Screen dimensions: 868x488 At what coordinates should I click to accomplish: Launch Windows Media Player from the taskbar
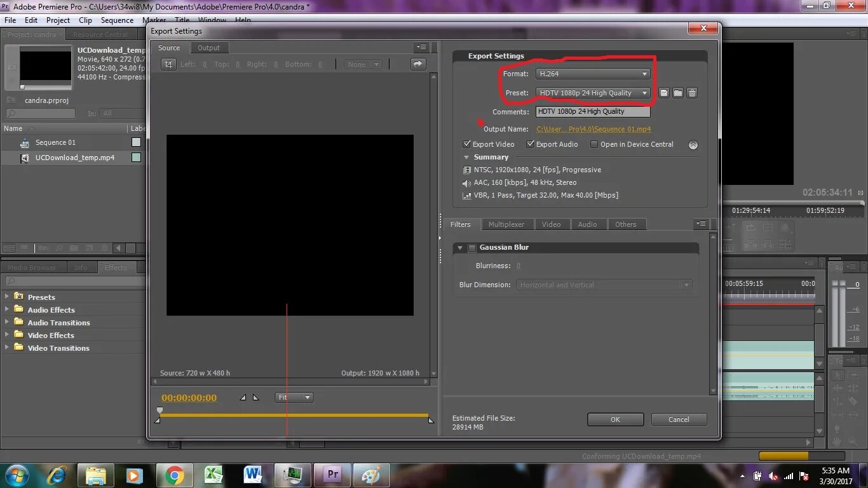click(134, 475)
